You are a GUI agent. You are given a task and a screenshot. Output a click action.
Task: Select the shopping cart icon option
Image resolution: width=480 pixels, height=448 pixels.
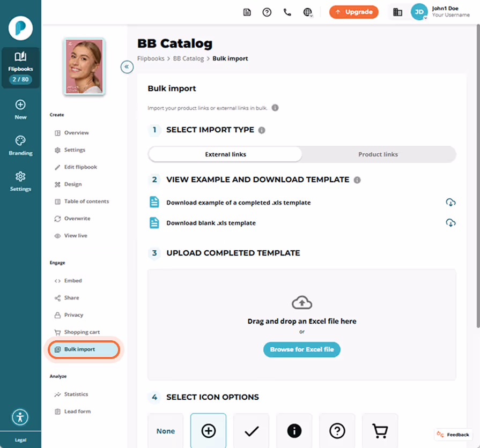coord(380,431)
